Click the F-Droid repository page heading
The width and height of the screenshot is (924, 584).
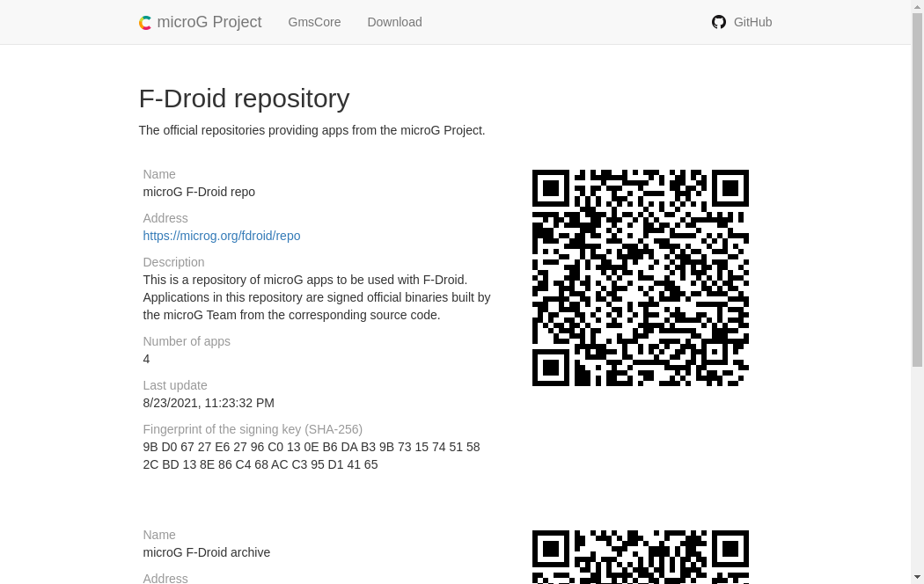[x=244, y=99]
